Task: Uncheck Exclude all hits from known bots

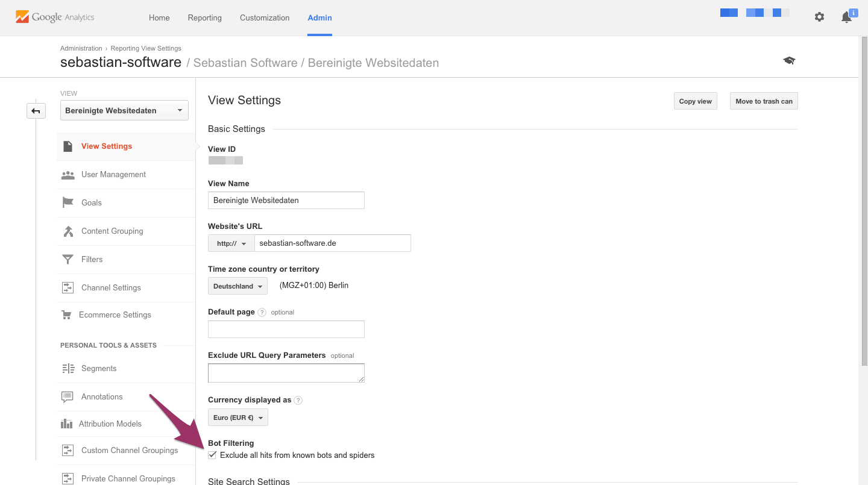Action: 212,455
